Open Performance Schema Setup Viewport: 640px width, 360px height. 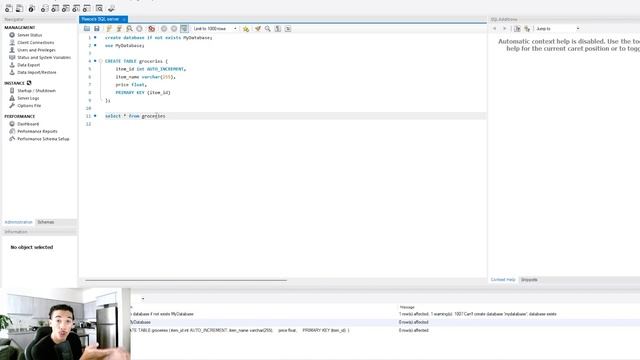click(43, 139)
